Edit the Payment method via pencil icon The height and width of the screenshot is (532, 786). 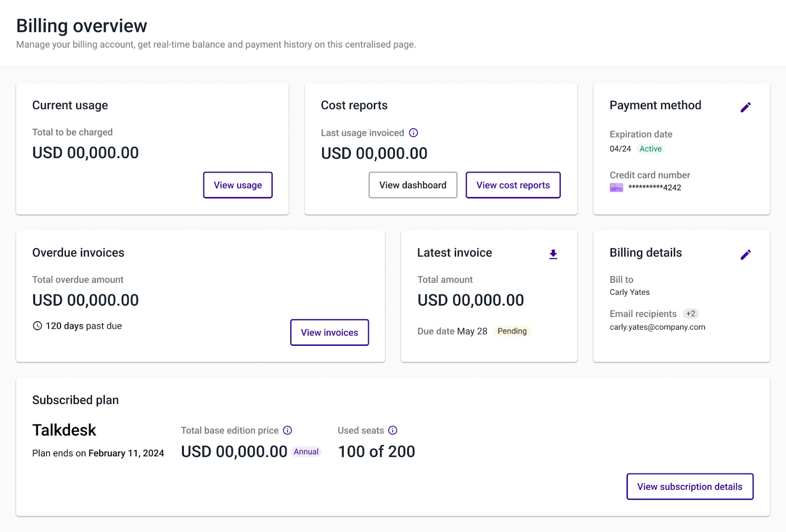coord(745,107)
